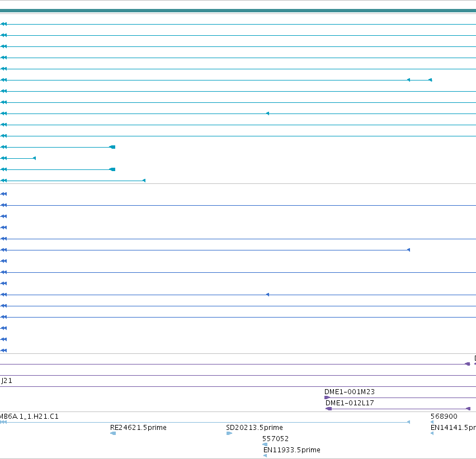Viewport: 476px width, 459px height.
Task: Open the DME1-001M23 clone label
Action: point(350,392)
